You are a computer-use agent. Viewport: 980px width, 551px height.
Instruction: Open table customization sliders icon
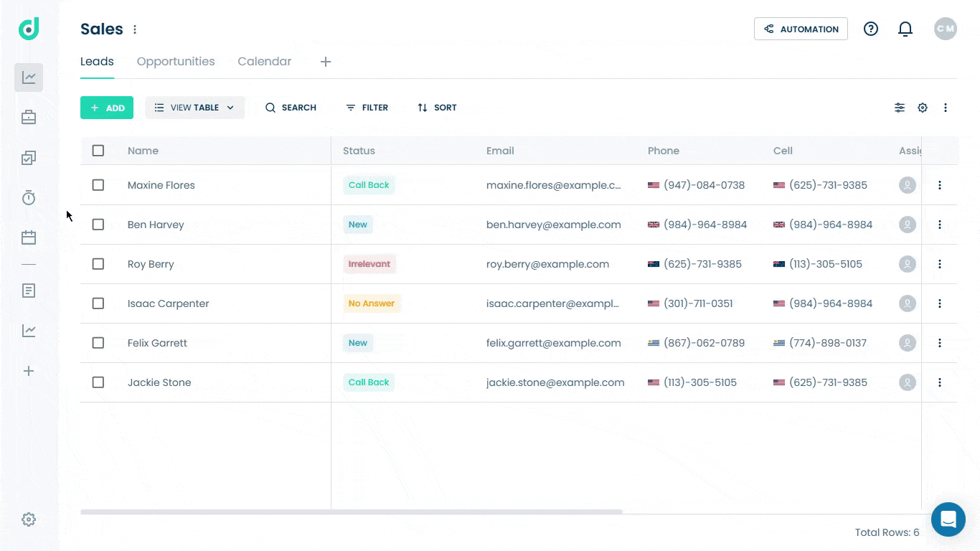[899, 108]
